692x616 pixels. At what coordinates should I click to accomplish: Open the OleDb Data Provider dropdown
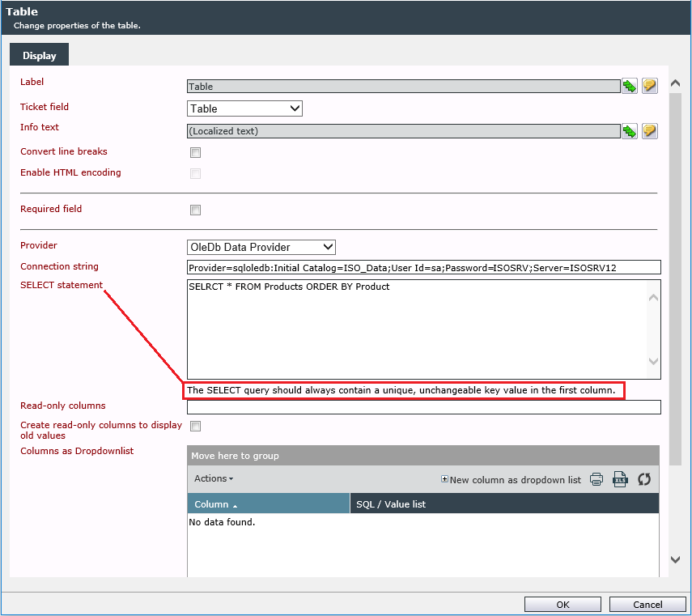[x=261, y=247]
